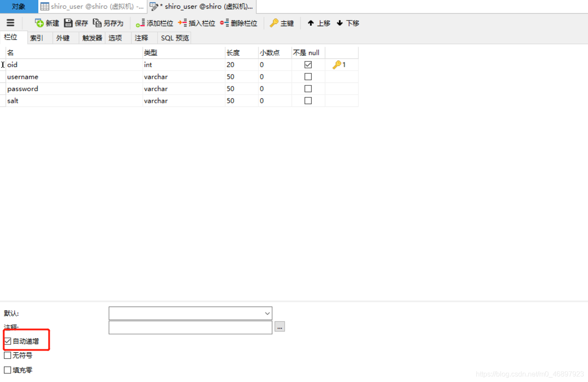Click the decimal value 0 for password
This screenshot has width=588, height=382.
point(275,89)
